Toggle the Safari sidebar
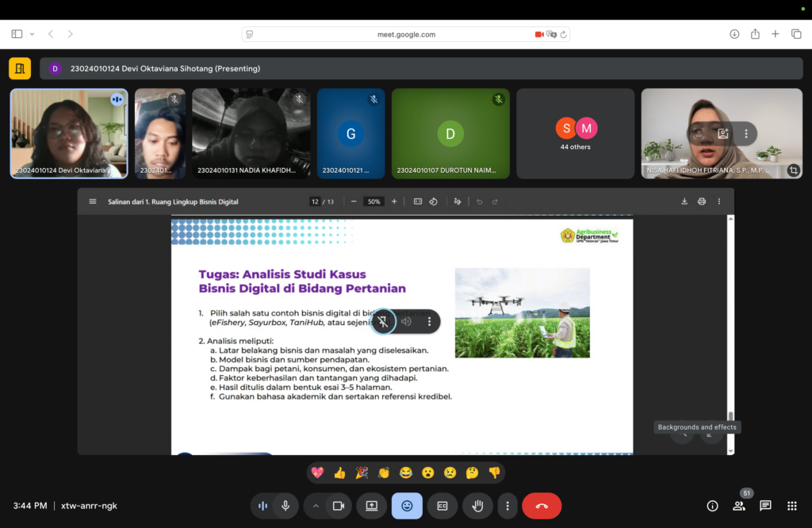 (17, 34)
